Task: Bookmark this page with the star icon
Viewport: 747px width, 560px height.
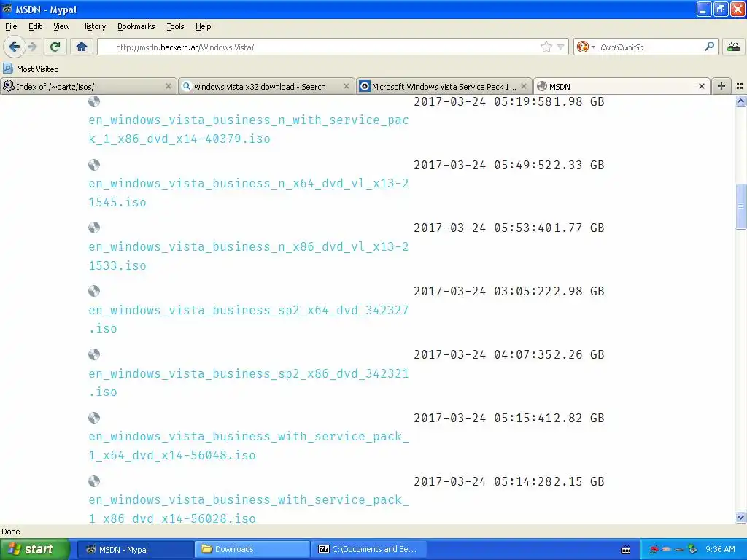Action: (546, 47)
